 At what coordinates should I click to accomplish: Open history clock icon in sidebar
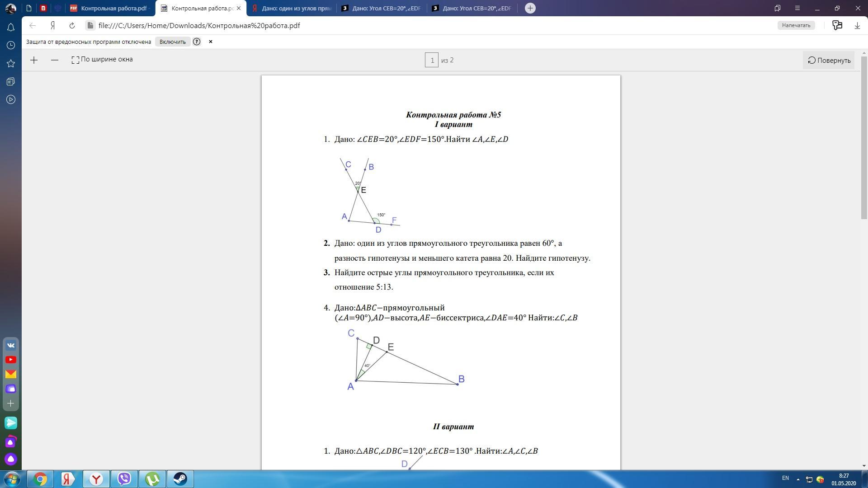pyautogui.click(x=11, y=45)
